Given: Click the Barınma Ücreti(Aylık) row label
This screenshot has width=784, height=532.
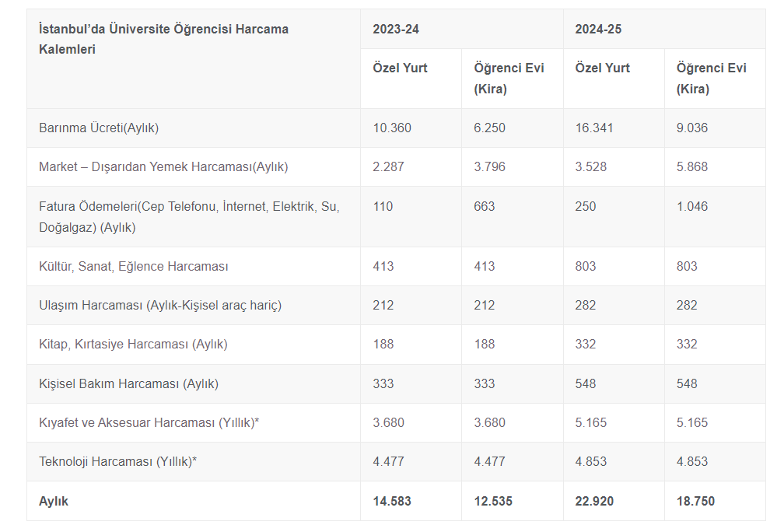Looking at the screenshot, I should [99, 128].
